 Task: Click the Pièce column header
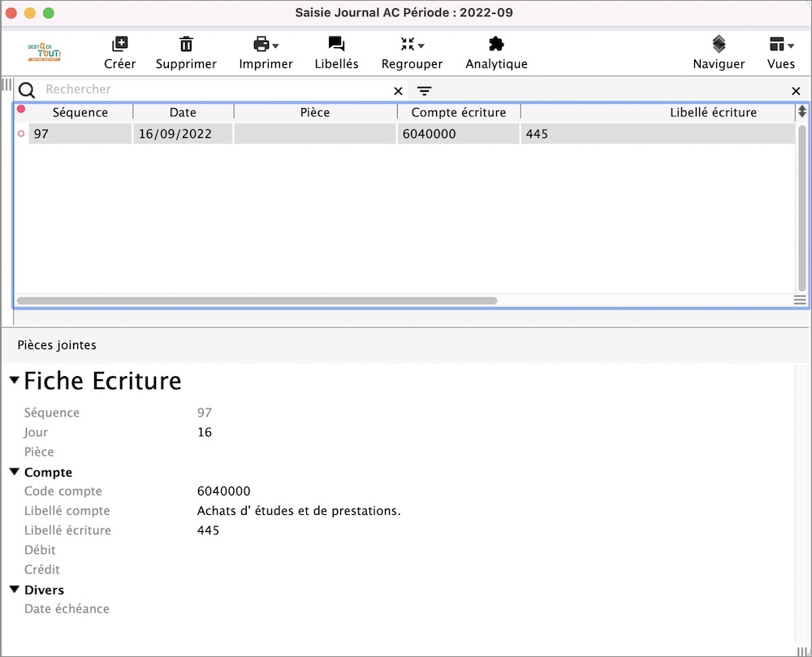[315, 112]
